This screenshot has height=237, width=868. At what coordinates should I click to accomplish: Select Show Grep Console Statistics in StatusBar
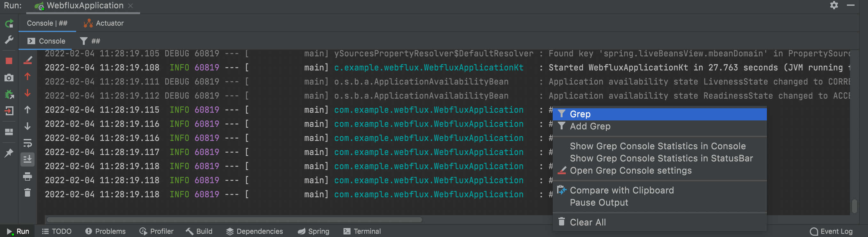(659, 158)
